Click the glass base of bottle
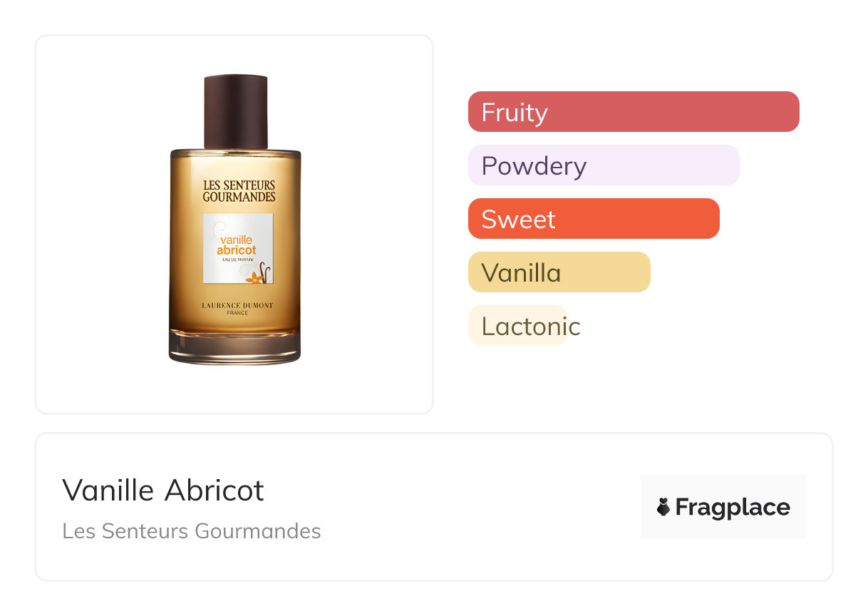The image size is (868, 616). point(234,348)
